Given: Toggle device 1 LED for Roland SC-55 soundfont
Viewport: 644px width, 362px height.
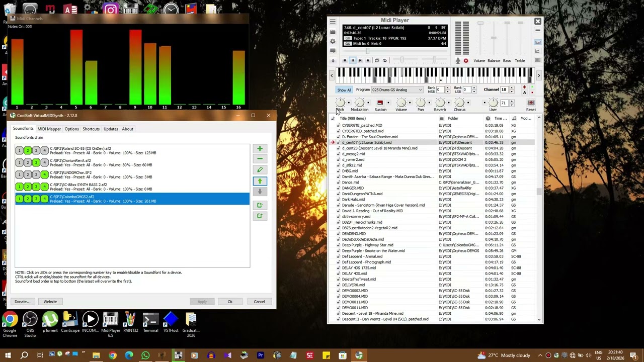Looking at the screenshot, I should coord(20,150).
